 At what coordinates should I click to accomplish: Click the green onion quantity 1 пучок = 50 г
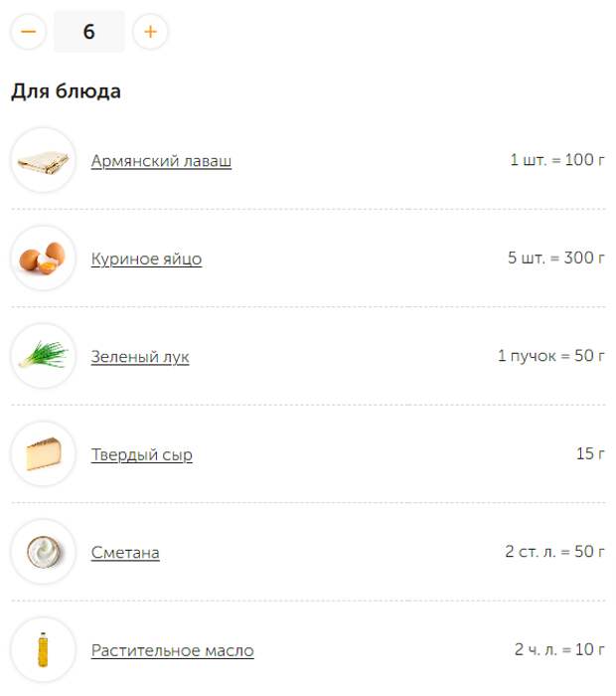[551, 356]
